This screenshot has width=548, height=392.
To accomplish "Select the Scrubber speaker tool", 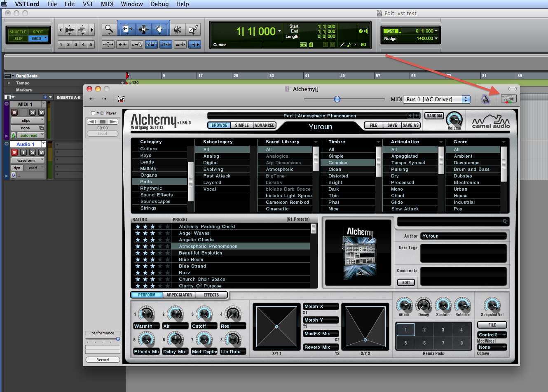I will 178,30.
